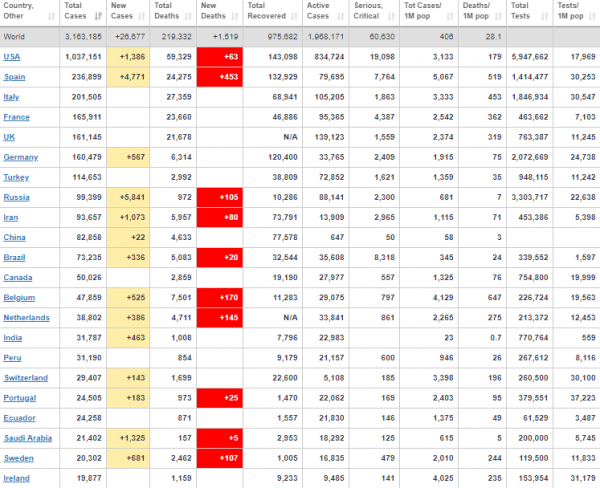Sort Total Recovered column via arrows

(294, 16)
